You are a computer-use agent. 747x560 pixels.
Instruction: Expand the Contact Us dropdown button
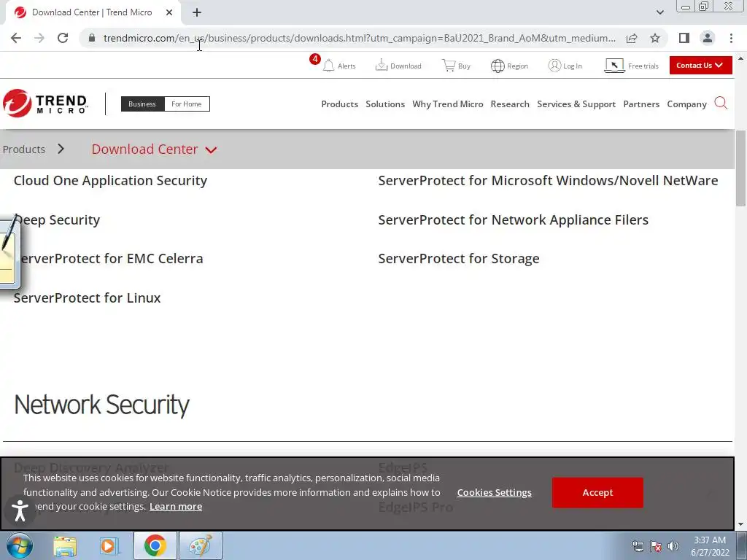pyautogui.click(x=700, y=65)
